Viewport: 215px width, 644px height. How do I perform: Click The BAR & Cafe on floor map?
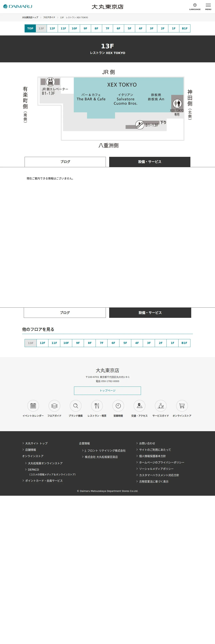[x=91, y=99]
